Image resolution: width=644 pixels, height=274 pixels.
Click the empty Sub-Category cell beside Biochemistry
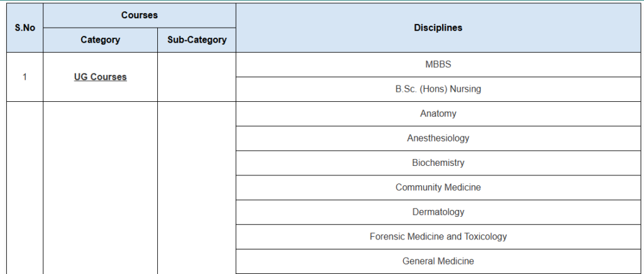click(196, 163)
